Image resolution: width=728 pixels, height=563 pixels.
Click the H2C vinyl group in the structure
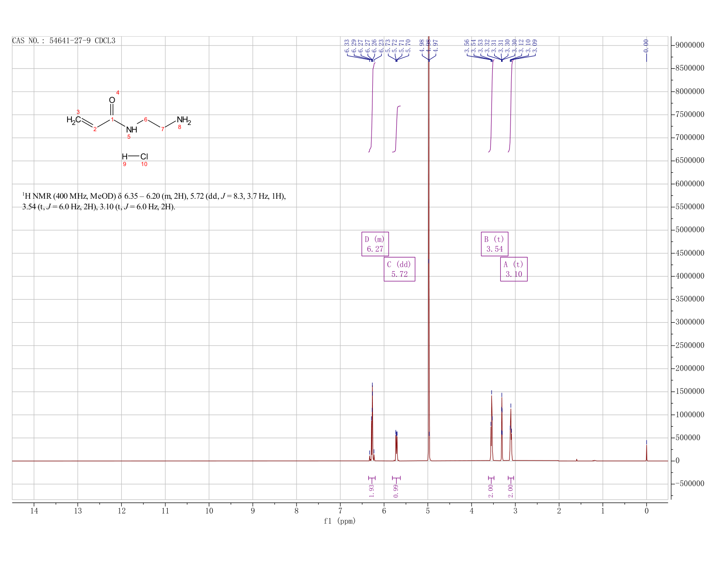pos(74,120)
